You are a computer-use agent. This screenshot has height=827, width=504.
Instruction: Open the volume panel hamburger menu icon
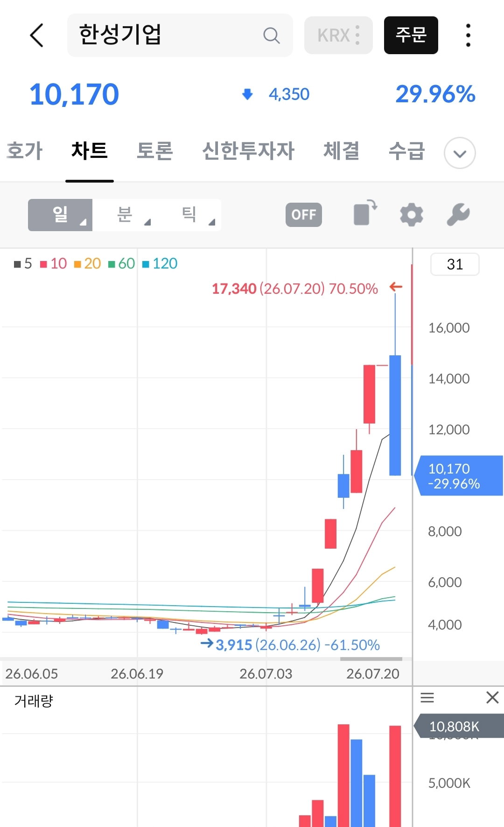pyautogui.click(x=427, y=698)
